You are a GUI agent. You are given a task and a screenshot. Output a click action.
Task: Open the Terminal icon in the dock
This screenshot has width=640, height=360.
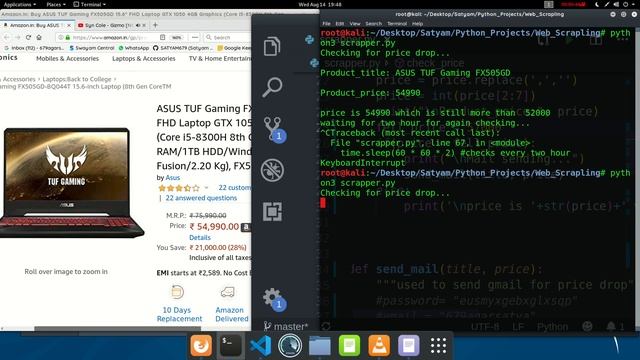231,346
